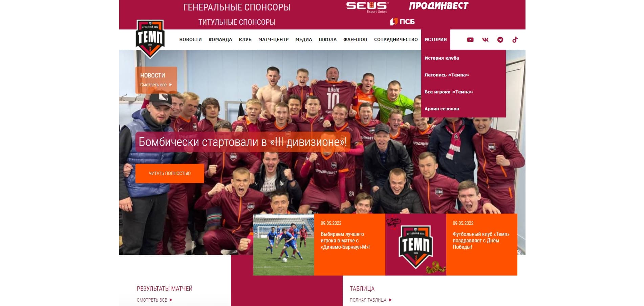Open Полная таблица arrow link
Image resolution: width=644 pixels, height=306 pixels.
click(x=371, y=300)
